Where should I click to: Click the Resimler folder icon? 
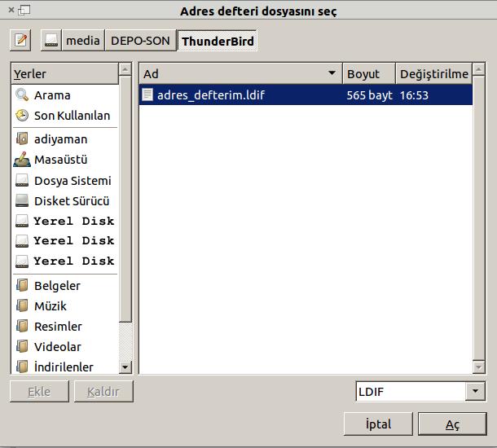[22, 326]
